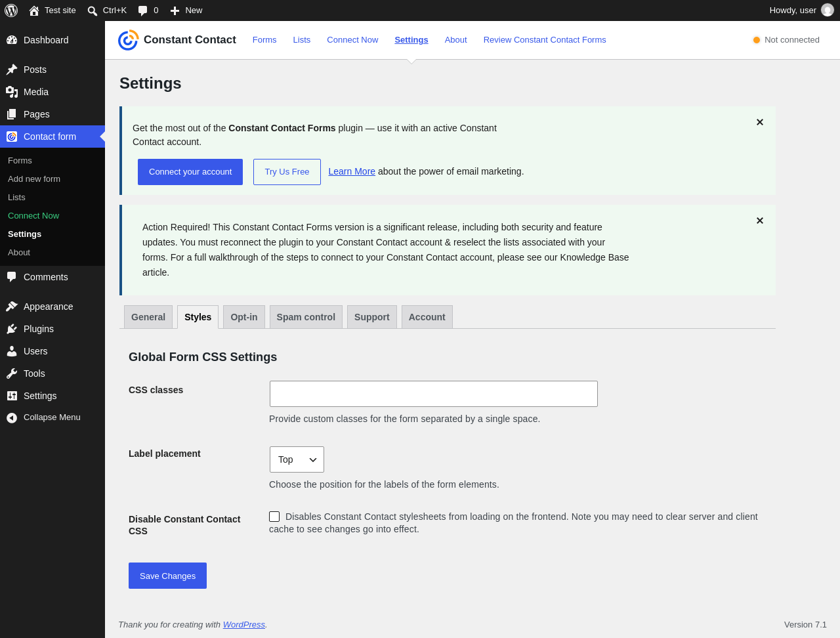Screen dimensions: 840x638
Task: Focus the CSS classes input field
Action: (434, 394)
